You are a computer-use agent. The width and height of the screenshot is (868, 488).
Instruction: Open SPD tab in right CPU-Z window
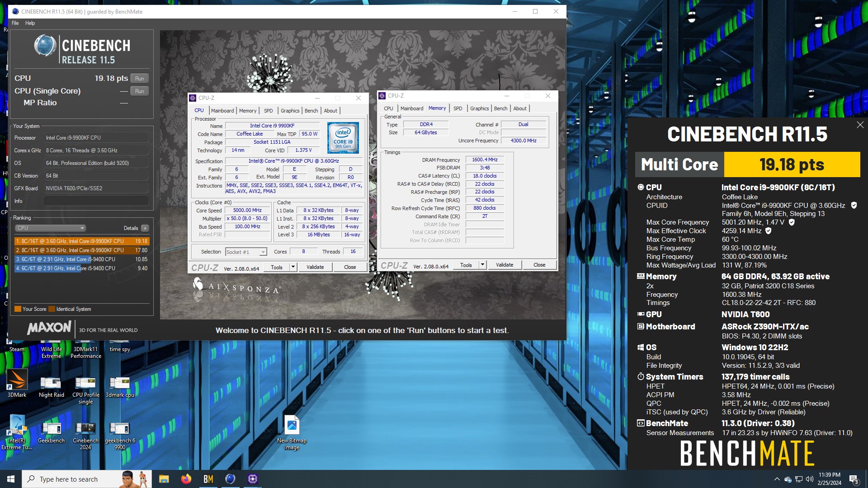click(x=458, y=108)
